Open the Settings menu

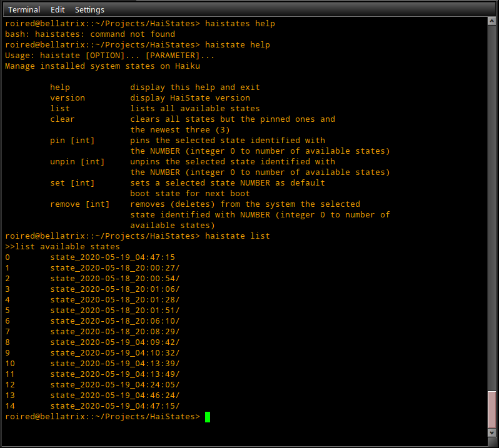pyautogui.click(x=89, y=9)
